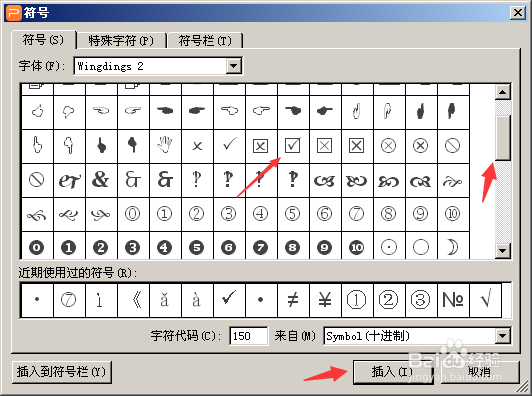Viewport: 532px width, 396px height.
Task: Select black circled number 4 symbol
Action: pyautogui.click(x=165, y=247)
